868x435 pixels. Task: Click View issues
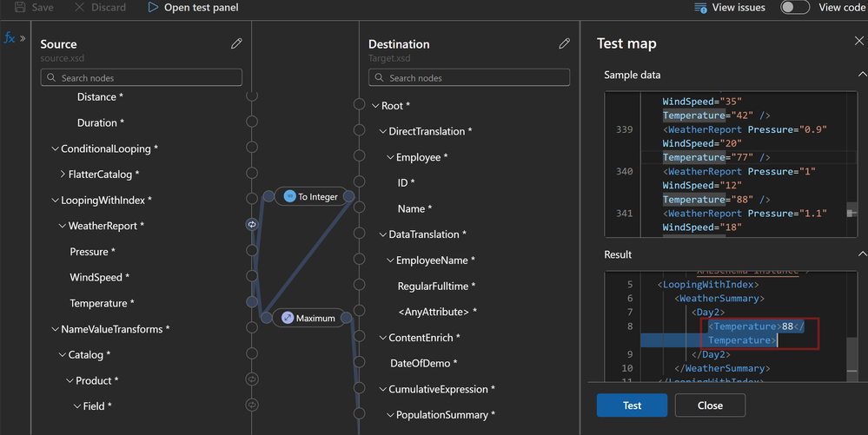730,8
